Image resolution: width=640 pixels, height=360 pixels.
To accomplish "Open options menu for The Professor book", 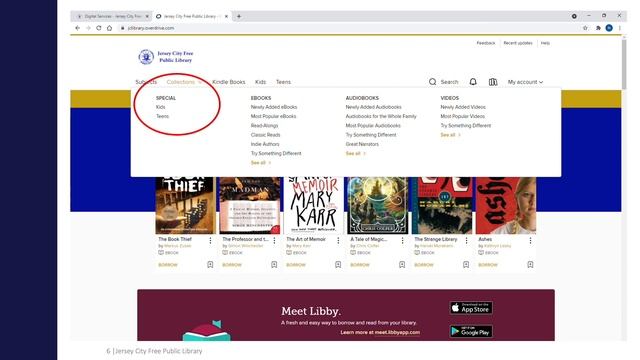I will [x=274, y=241].
